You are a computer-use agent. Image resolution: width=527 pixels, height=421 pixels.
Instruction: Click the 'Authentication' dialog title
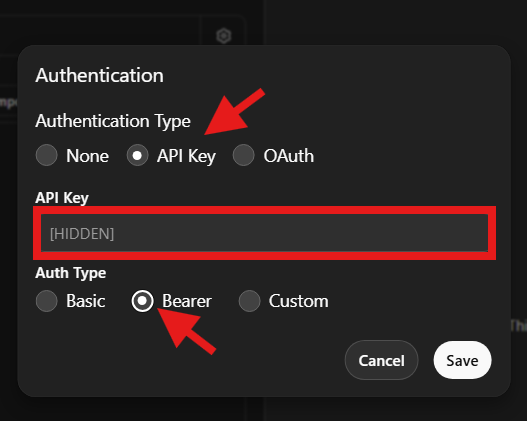pyautogui.click(x=99, y=75)
